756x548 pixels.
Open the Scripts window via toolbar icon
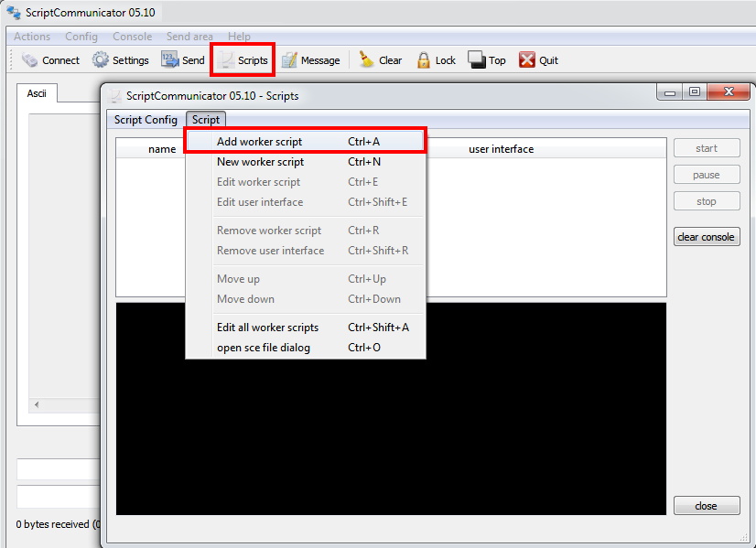pyautogui.click(x=225, y=60)
